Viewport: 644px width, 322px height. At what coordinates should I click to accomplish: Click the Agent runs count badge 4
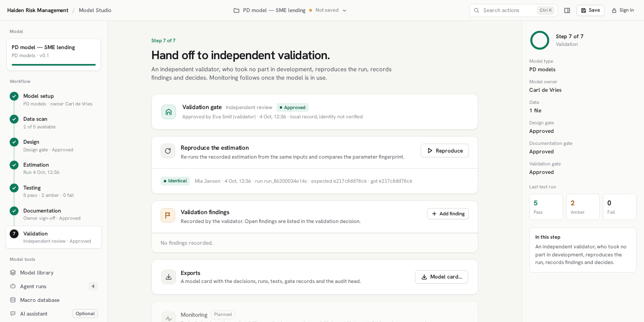(93, 286)
